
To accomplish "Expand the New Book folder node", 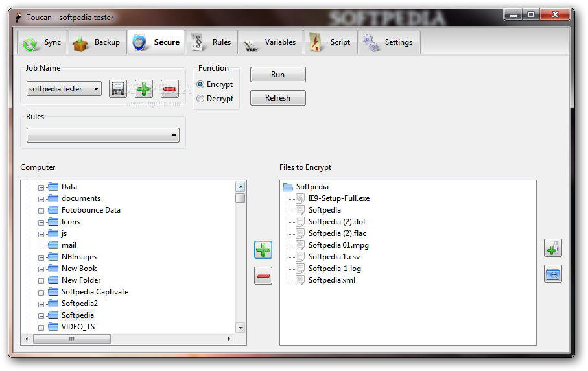I will [41, 269].
